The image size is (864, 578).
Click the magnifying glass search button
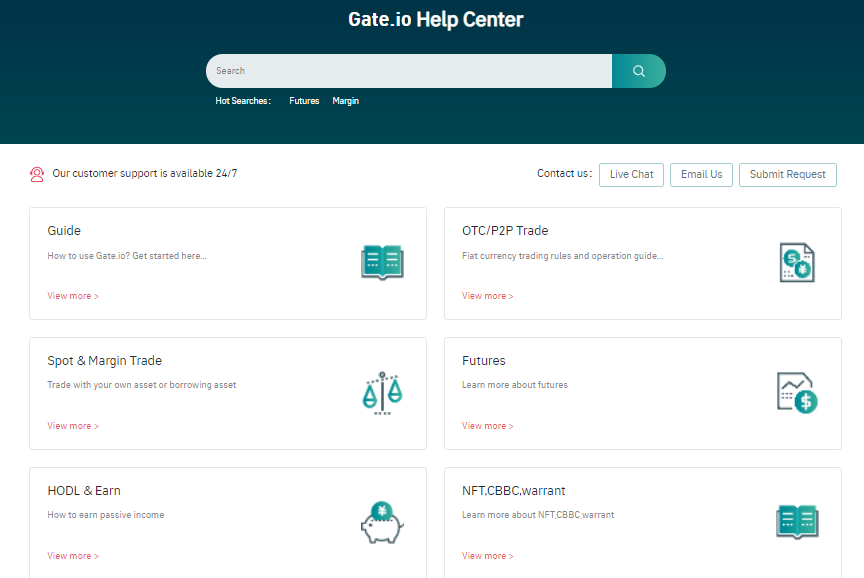(x=639, y=71)
